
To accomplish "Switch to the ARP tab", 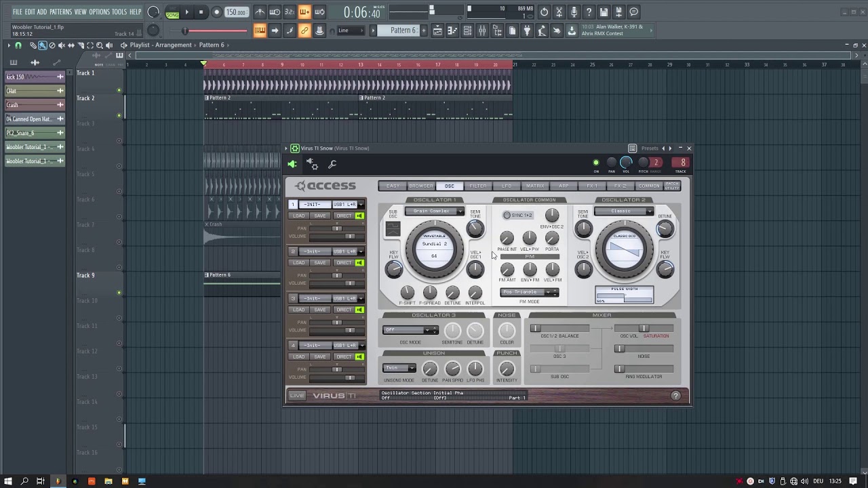I will click(564, 186).
